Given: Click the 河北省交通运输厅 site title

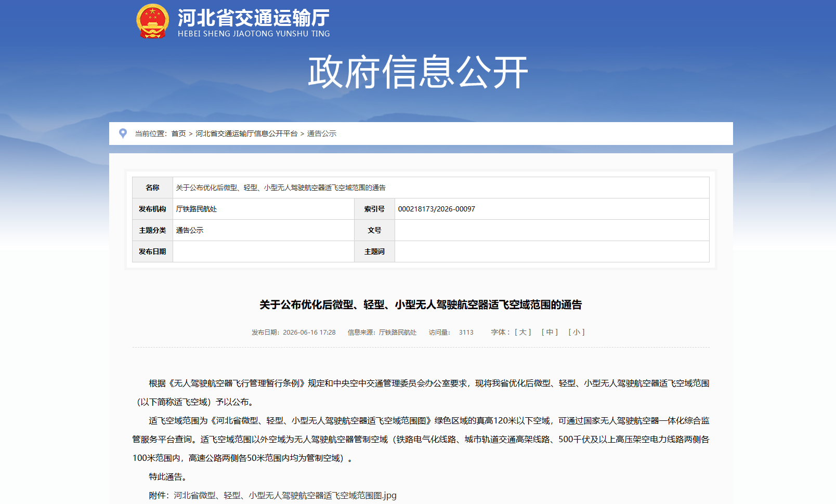Looking at the screenshot, I should point(254,18).
